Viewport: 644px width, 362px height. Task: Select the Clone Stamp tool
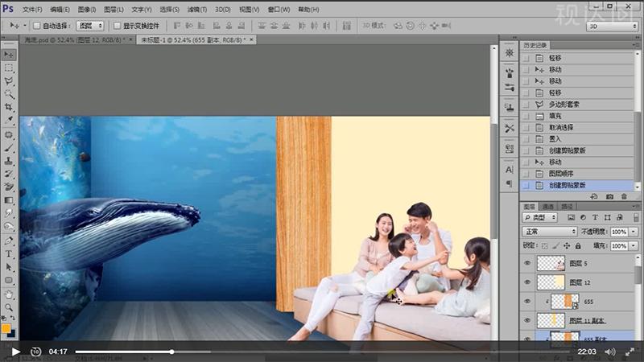[9, 161]
